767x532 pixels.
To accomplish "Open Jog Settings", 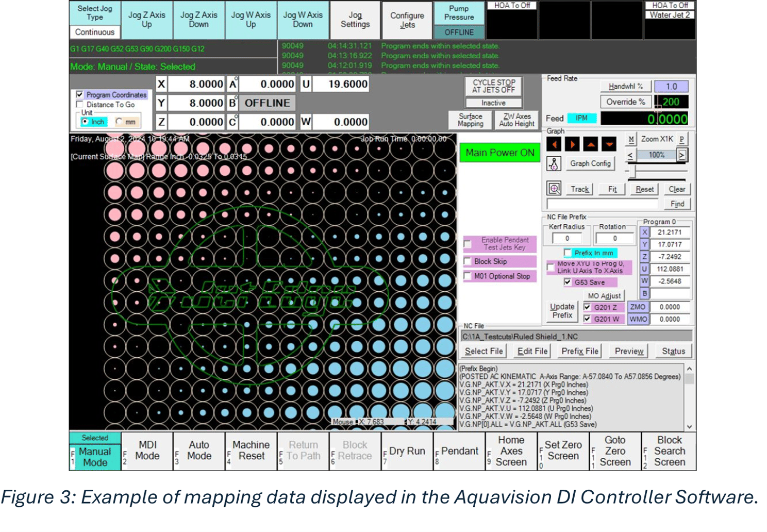I will 355,20.
